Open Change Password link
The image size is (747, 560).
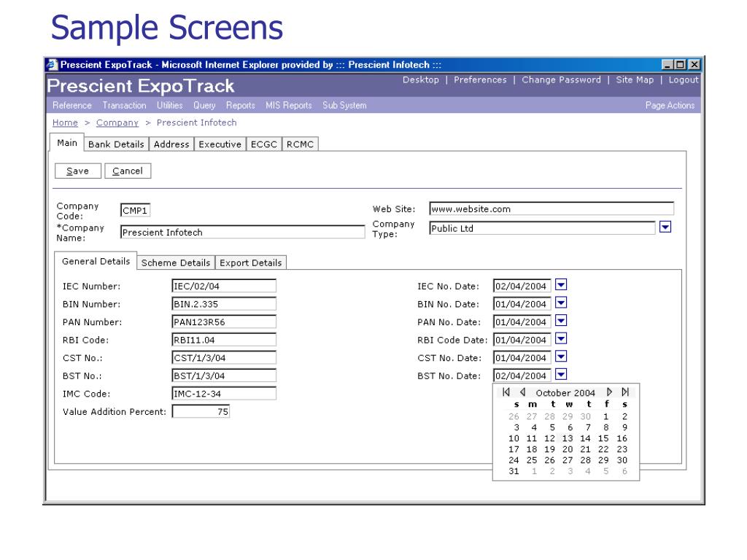561,79
